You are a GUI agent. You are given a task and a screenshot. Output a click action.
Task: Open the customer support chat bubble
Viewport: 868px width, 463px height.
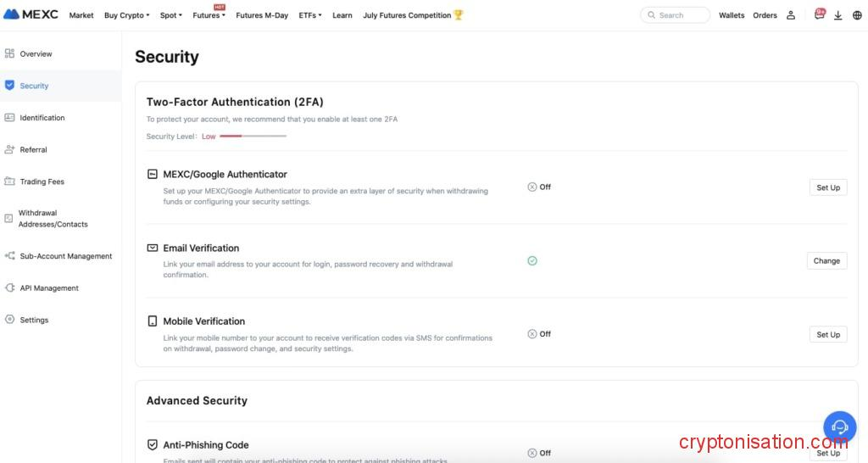click(x=839, y=427)
